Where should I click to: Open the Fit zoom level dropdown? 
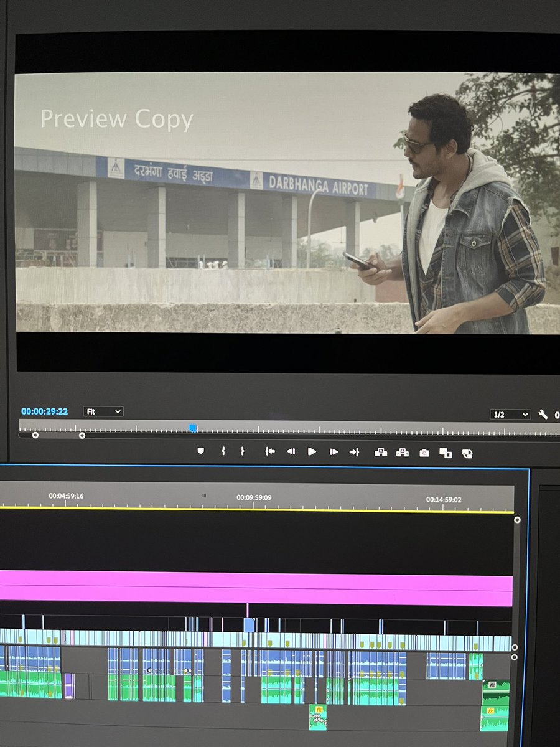tap(103, 411)
